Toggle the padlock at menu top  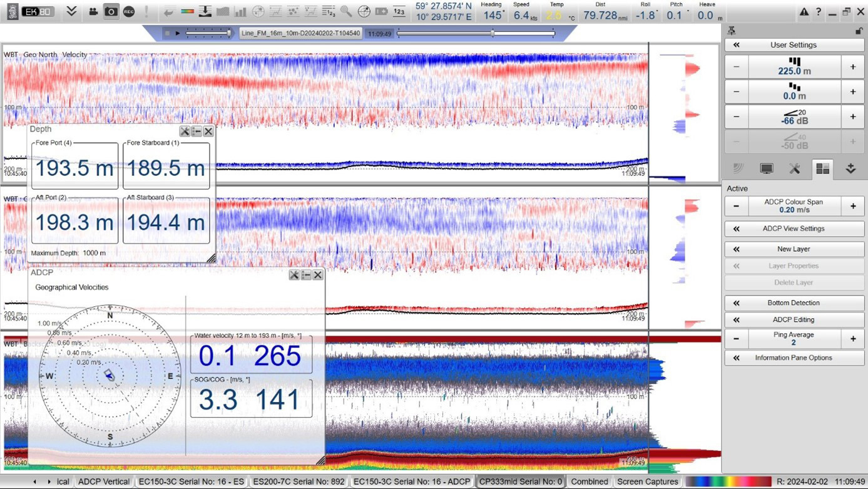coord(859,31)
